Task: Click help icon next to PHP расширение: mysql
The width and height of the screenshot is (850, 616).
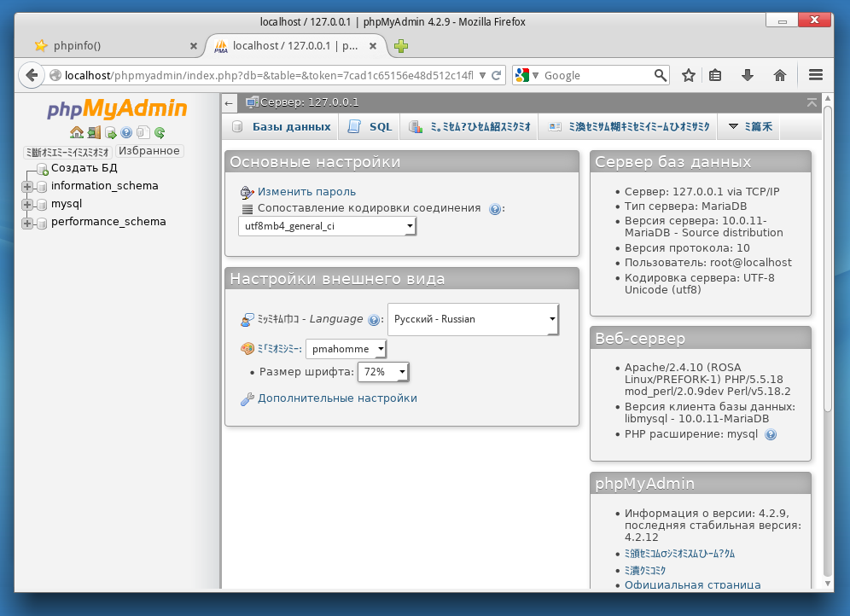Action: pos(771,434)
